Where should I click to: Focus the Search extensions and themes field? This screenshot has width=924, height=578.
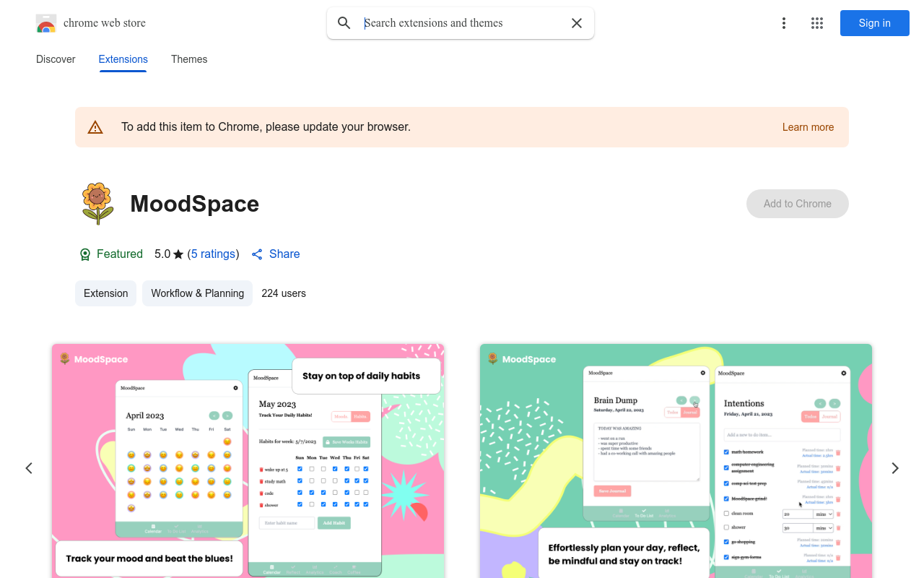[461, 23]
